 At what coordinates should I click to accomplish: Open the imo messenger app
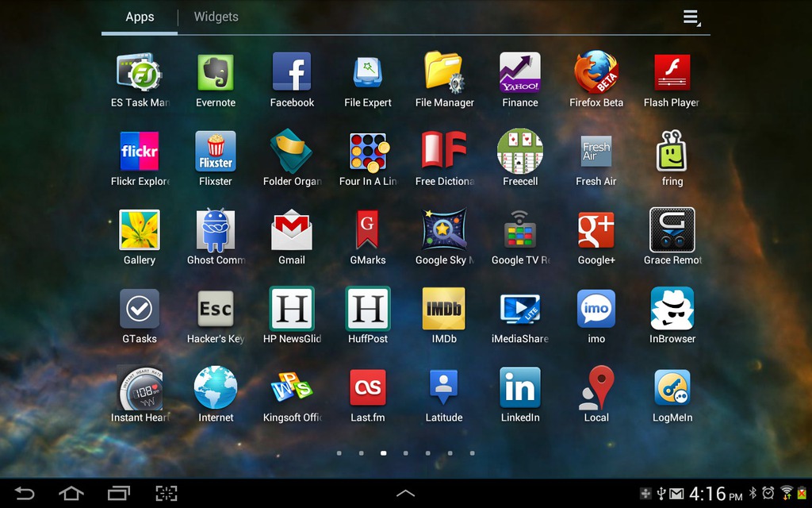coord(596,309)
